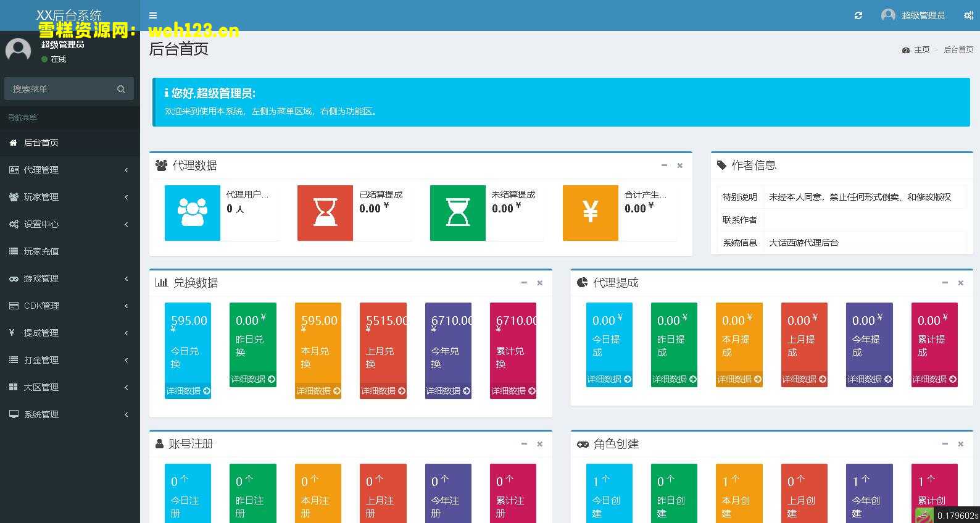Open 详细数据 for 累计兑换
The width and height of the screenshot is (980, 523).
coord(513,391)
